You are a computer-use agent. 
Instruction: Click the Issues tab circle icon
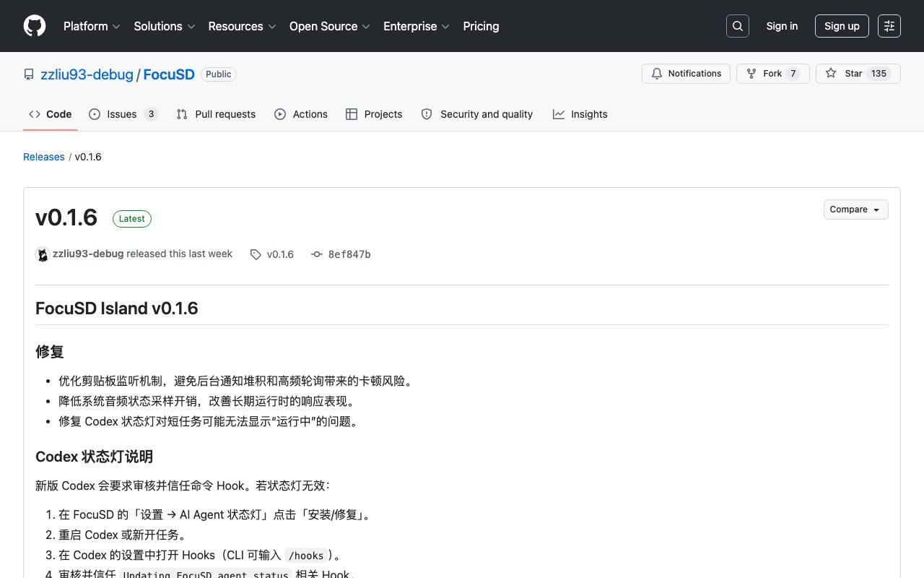[95, 114]
